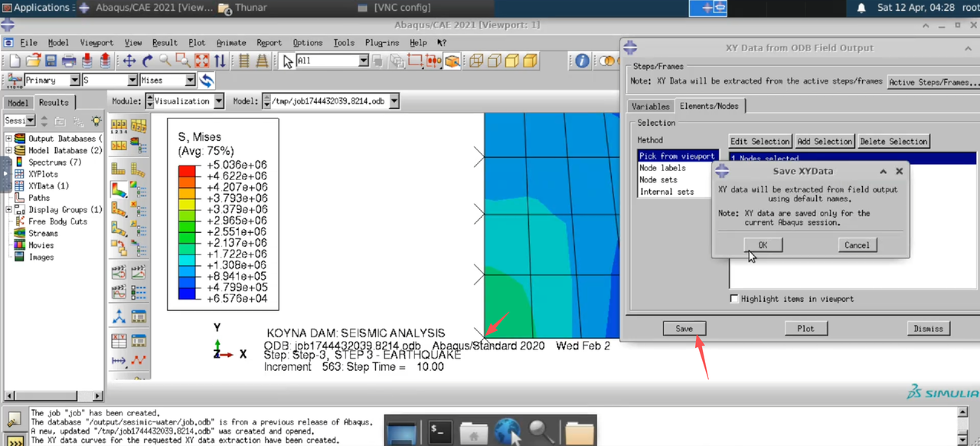Select Spectrums (7) in results tree

[54, 162]
